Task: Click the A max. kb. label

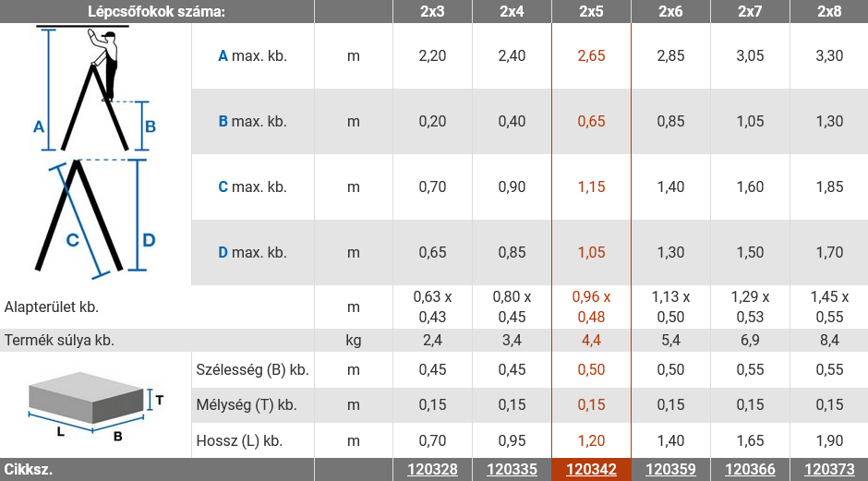Action: click(x=252, y=56)
